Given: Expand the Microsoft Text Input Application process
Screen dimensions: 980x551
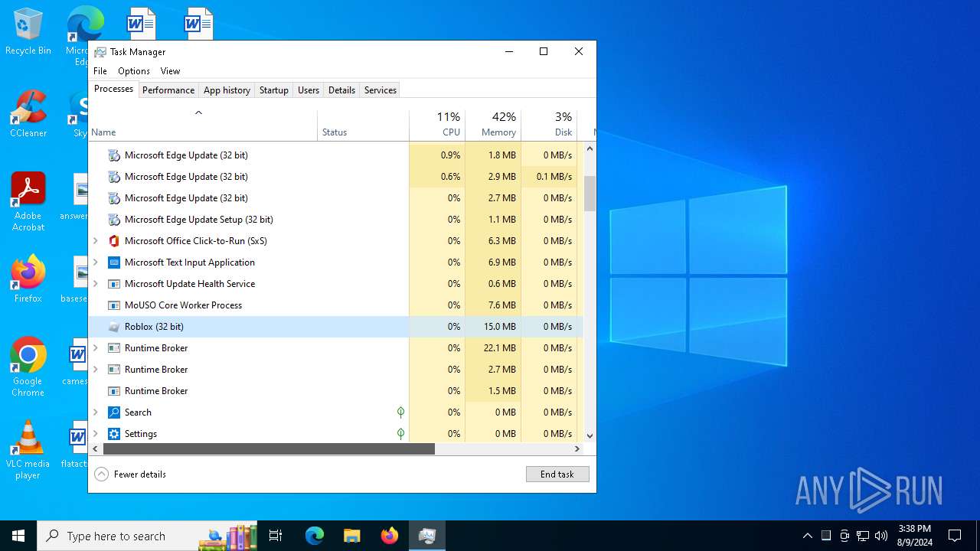Looking at the screenshot, I should click(x=96, y=262).
